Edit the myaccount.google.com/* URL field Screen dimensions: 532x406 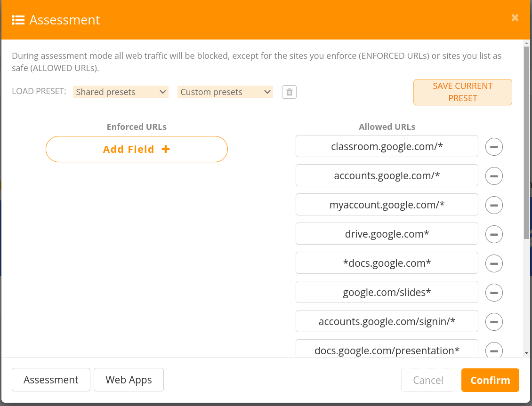[x=387, y=204]
